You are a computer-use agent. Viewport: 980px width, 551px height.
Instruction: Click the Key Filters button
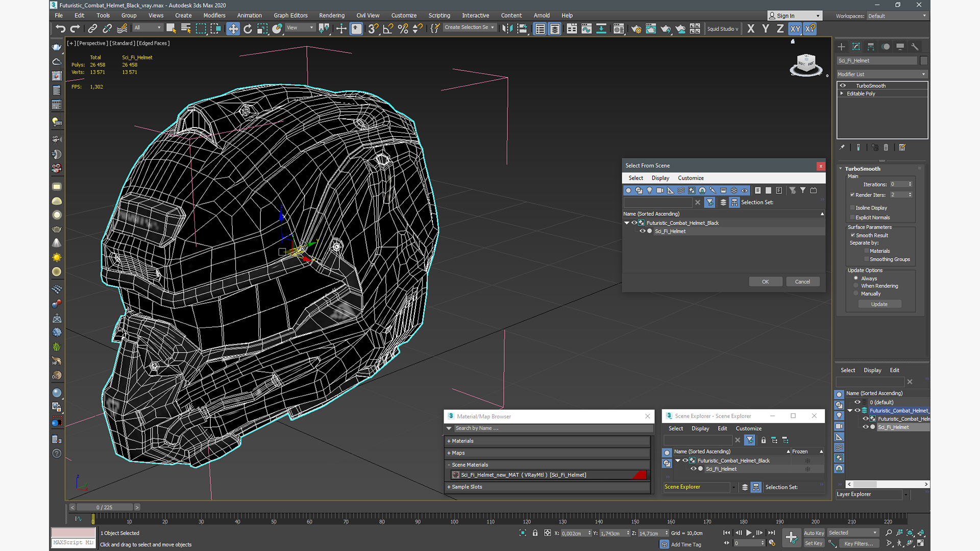click(859, 543)
